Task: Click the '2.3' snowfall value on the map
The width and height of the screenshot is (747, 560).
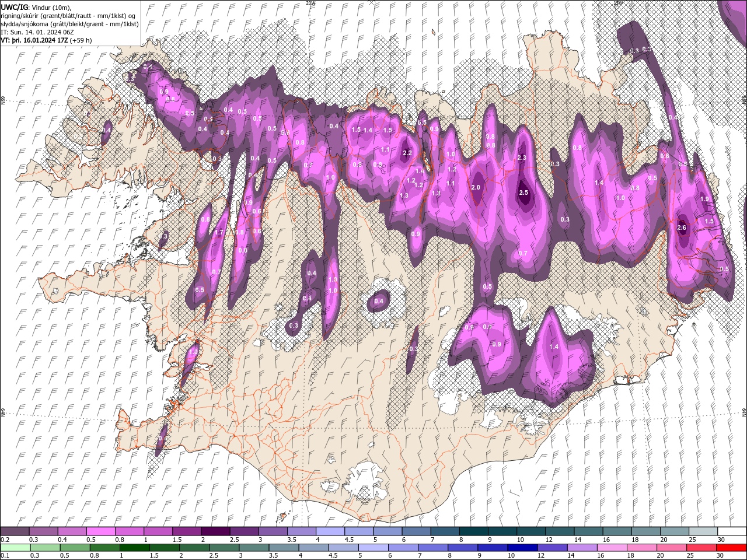Action: point(522,158)
